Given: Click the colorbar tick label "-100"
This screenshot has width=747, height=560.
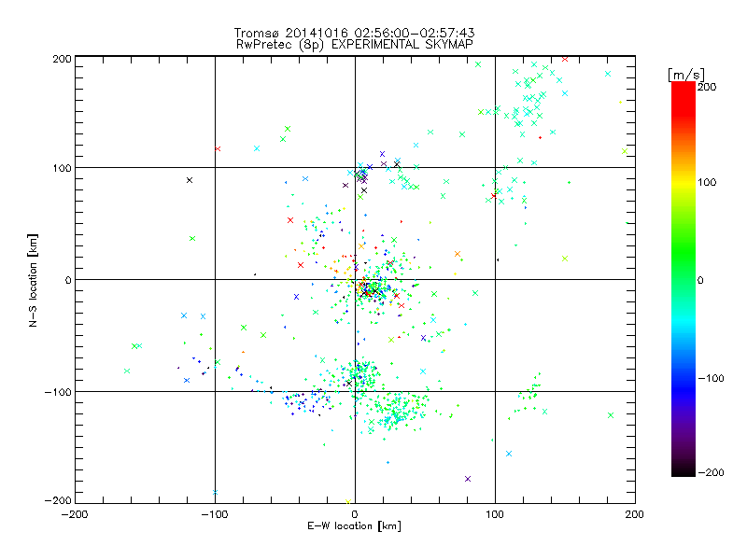Looking at the screenshot, I should pyautogui.click(x=711, y=379).
